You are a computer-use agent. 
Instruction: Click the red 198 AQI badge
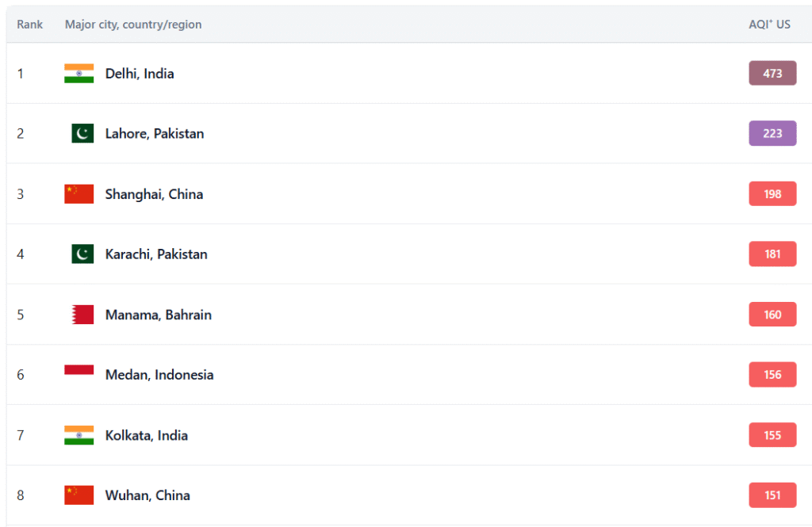point(772,194)
